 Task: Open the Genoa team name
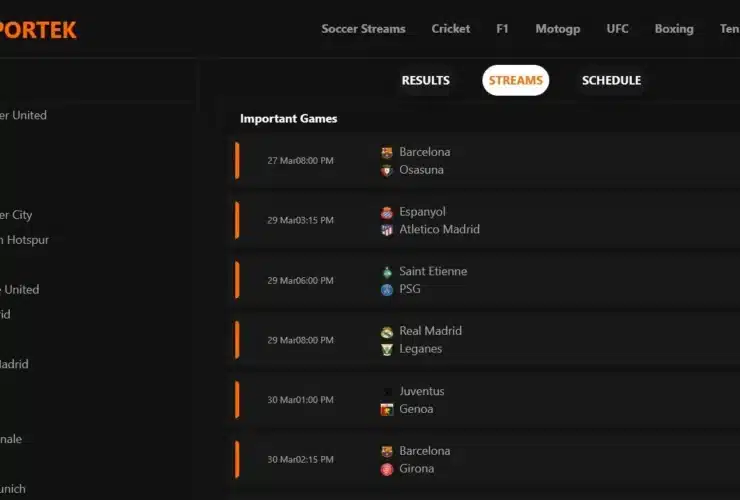[416, 409]
